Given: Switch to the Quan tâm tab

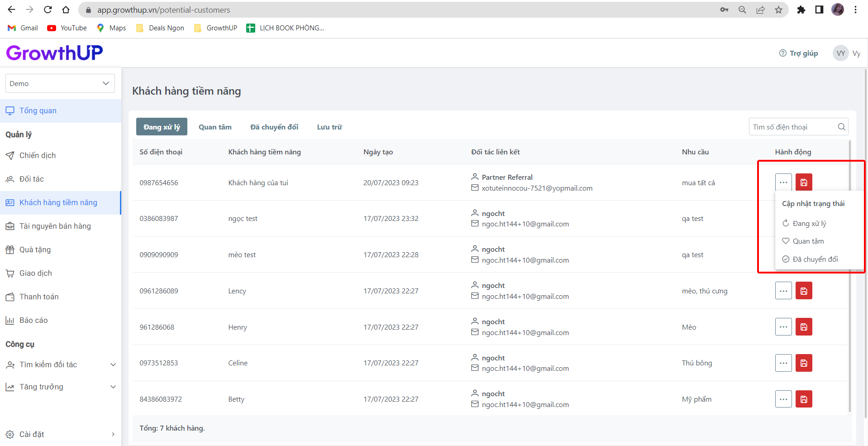Looking at the screenshot, I should coord(215,127).
